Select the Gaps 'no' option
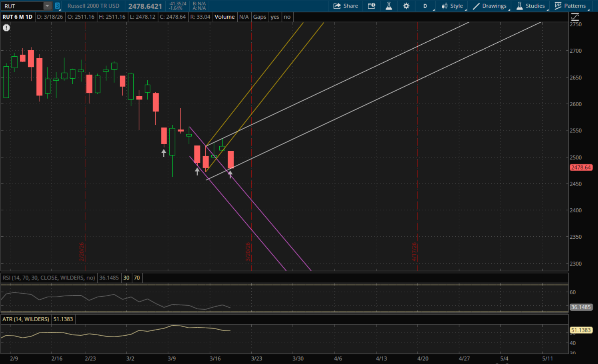This screenshot has height=364, width=598. [x=287, y=17]
